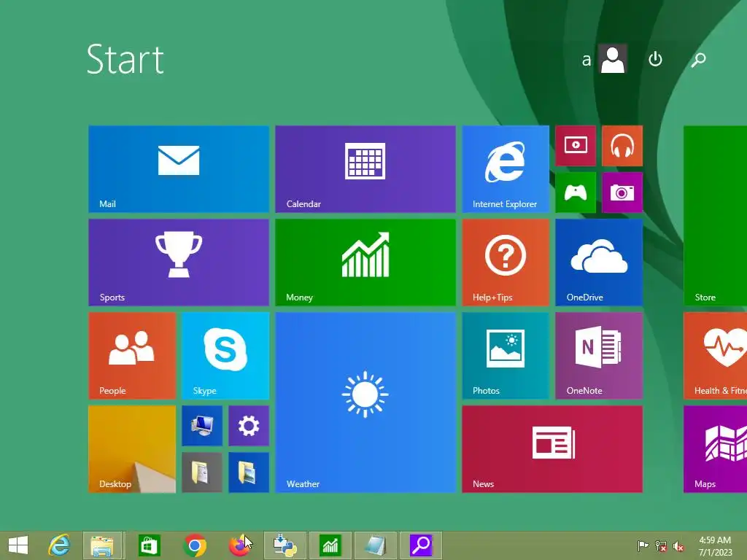
Task: Open the People tile
Action: [132, 356]
